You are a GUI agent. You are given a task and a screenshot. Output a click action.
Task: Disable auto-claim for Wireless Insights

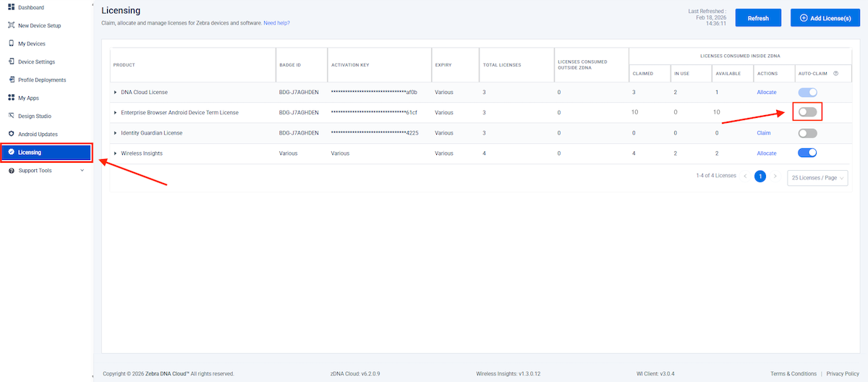pos(807,153)
